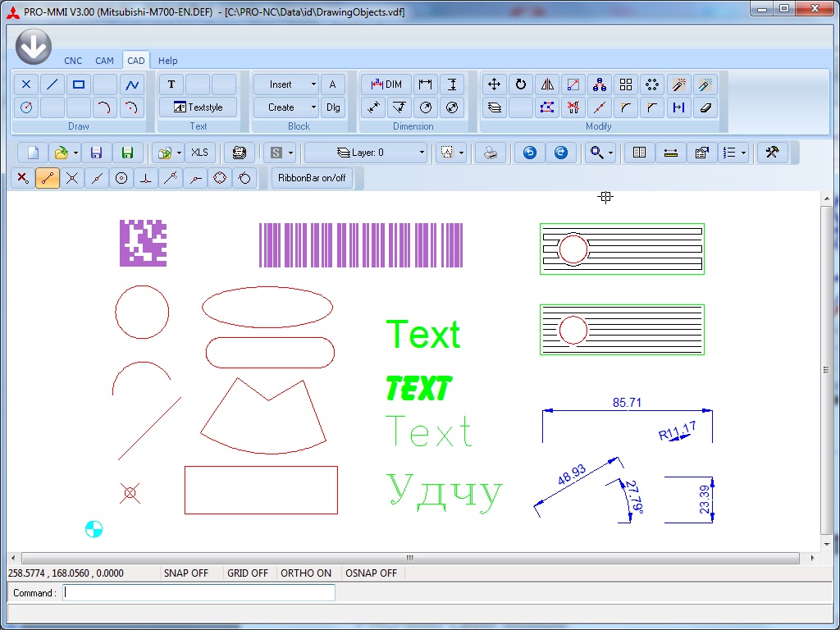The width and height of the screenshot is (840, 630).
Task: Click the RibbonBar on/off button
Action: pos(312,178)
